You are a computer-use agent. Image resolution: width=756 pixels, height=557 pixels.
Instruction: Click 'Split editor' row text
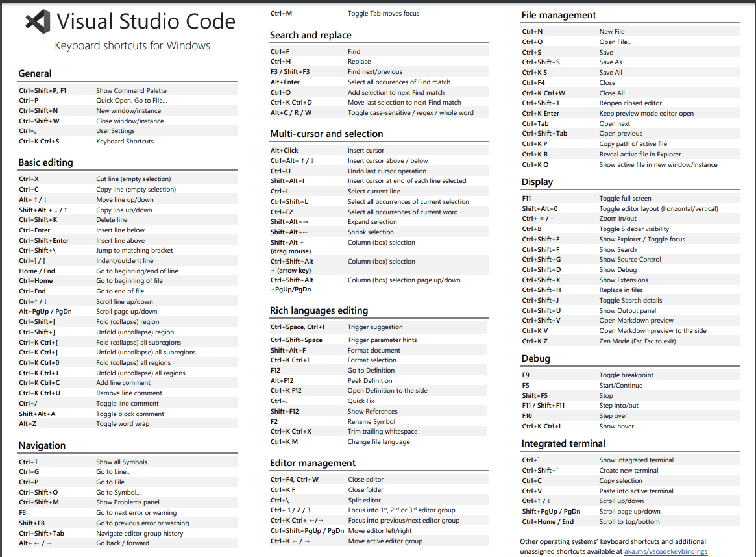click(x=365, y=500)
